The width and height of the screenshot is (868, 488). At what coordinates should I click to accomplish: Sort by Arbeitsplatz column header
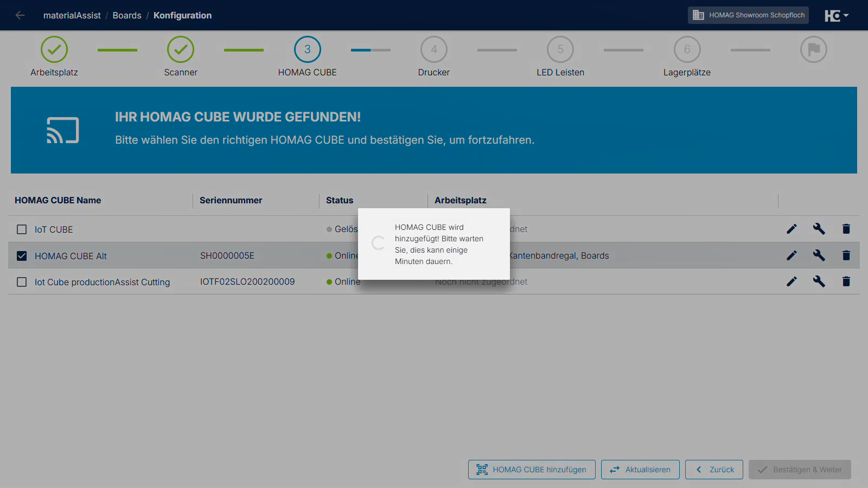461,200
